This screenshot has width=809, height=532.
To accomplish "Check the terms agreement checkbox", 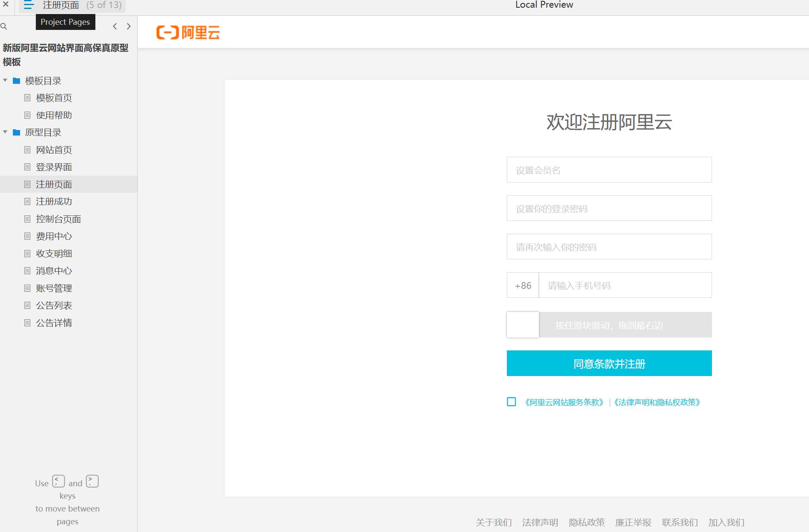I will tap(511, 402).
